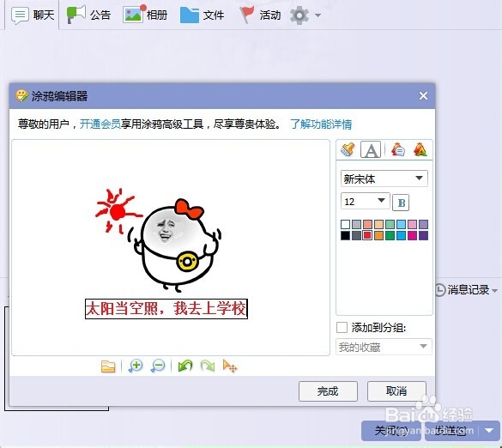502x448 pixels.
Task: Expand the 我的收藏 group dropdown
Action: [x=384, y=347]
